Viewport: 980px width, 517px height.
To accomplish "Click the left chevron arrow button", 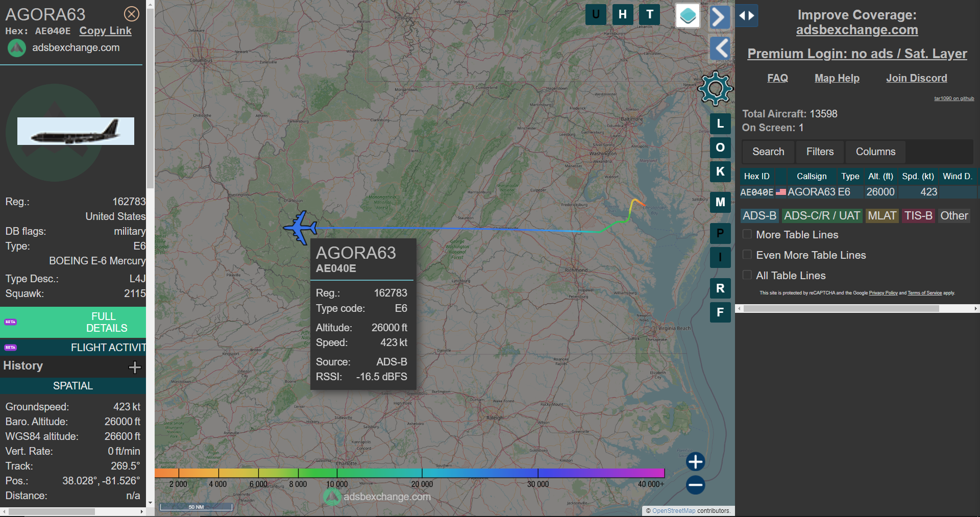I will click(x=720, y=49).
